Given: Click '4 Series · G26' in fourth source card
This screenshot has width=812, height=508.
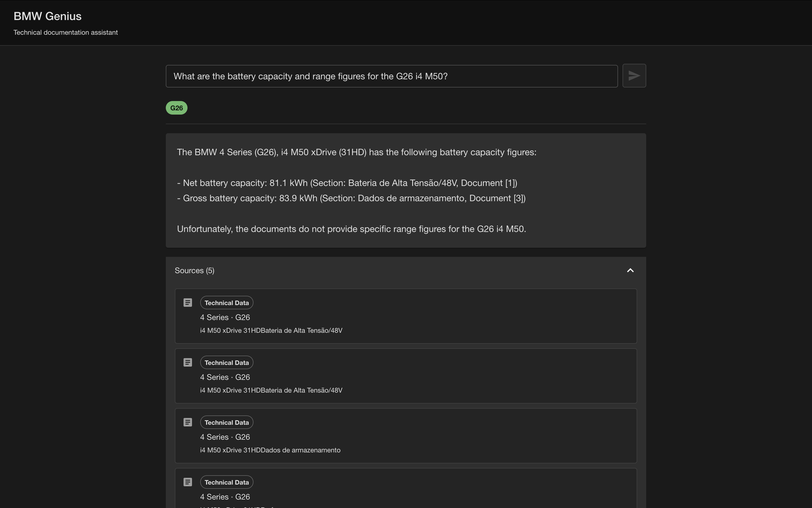Looking at the screenshot, I should (x=225, y=497).
